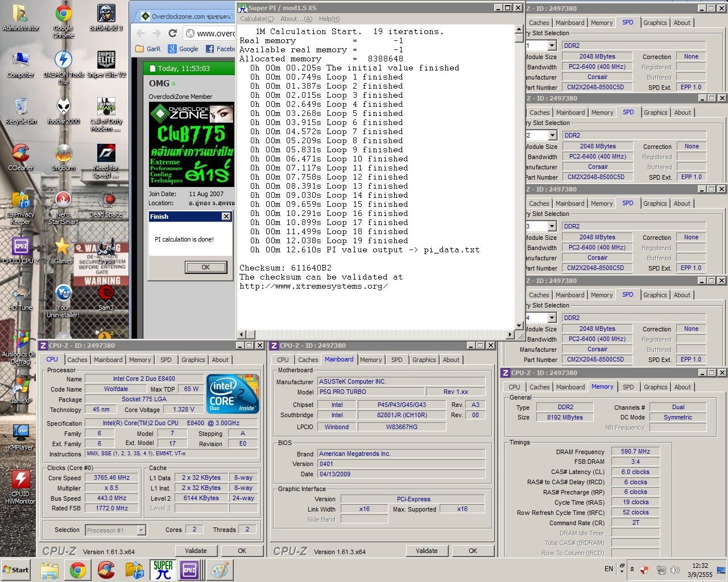Open foobar2000 desktop shortcut
The image size is (728, 582).
63,110
